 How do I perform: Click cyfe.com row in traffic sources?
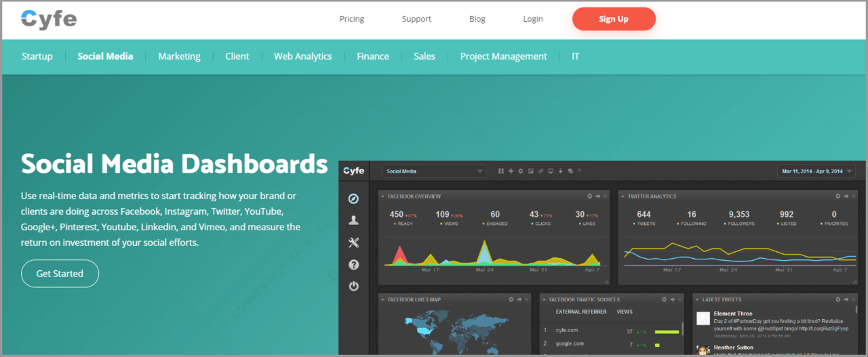[x=611, y=331]
